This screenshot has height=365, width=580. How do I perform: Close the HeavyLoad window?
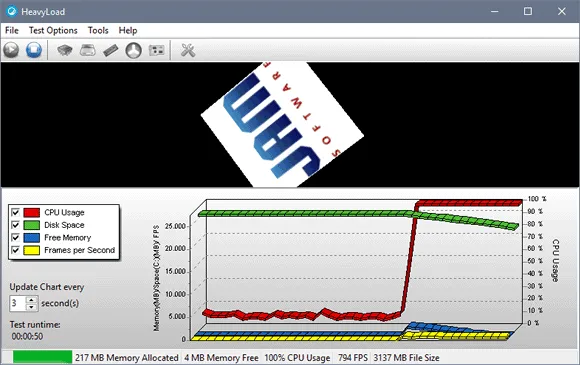click(x=562, y=11)
